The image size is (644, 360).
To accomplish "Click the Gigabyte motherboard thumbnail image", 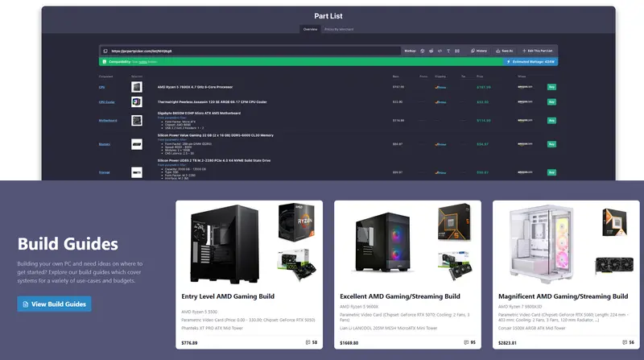I will point(137,121).
